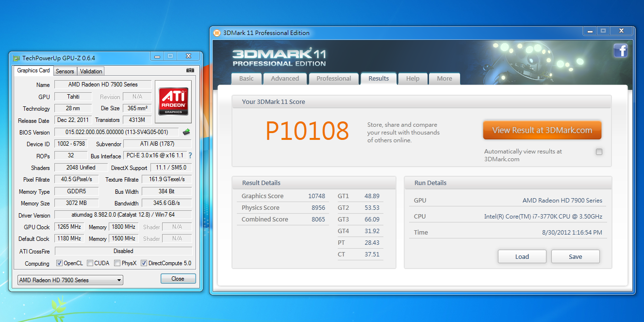Click the GT1 value 48.89

tap(372, 196)
